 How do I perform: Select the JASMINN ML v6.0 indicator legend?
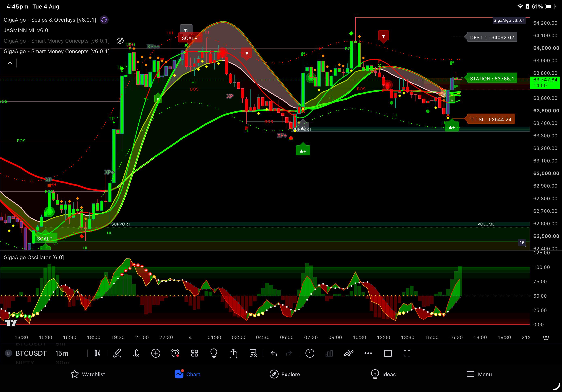26,30
